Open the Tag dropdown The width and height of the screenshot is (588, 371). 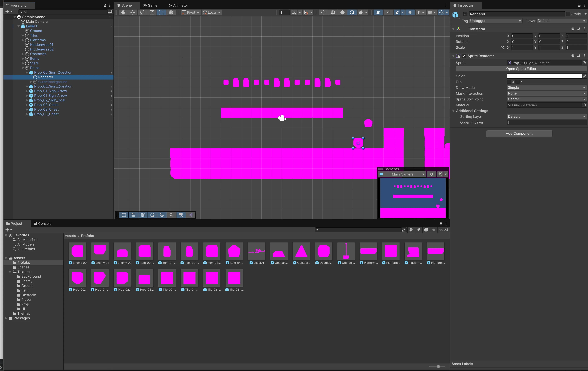(496, 21)
